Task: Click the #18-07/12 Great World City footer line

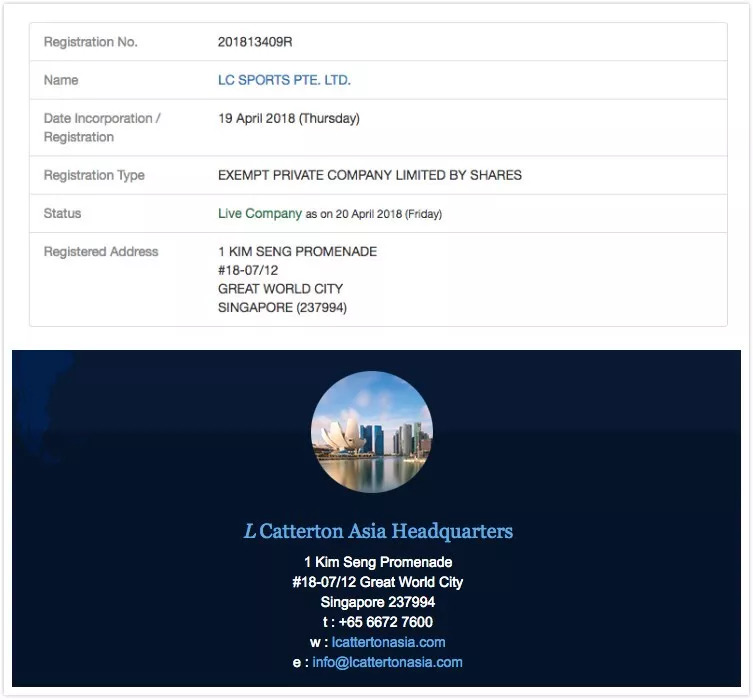Action: [377, 582]
